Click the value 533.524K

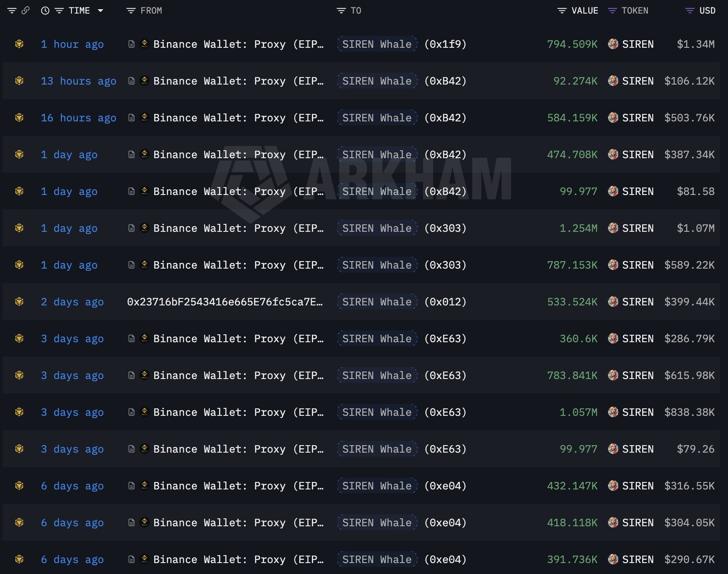pos(573,302)
